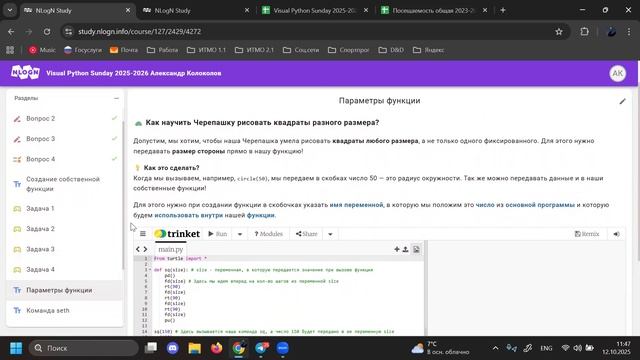Select the main.py file tab
This screenshot has height=360, width=640.
(171, 249)
